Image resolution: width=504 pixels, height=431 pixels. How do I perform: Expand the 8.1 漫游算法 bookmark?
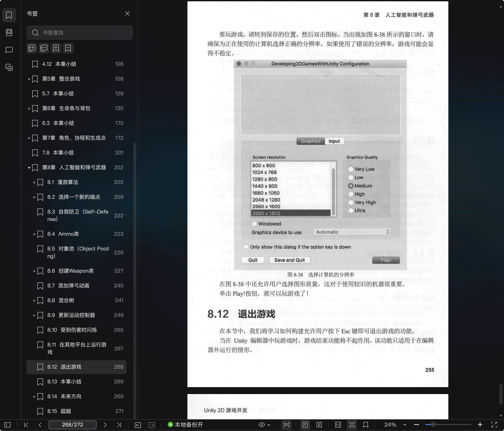pos(34,182)
